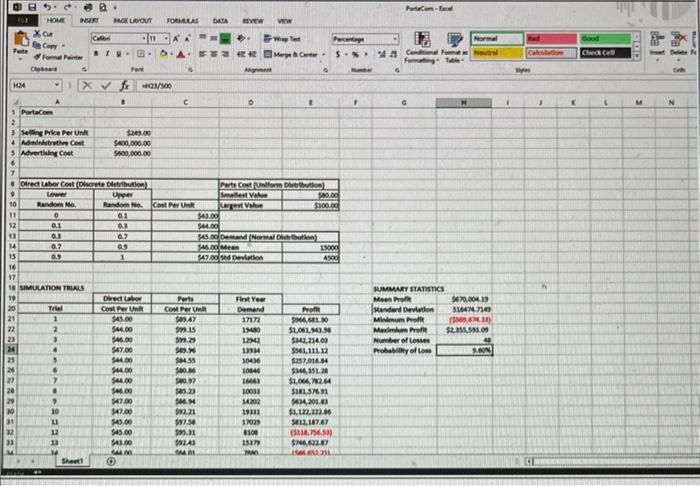Open the Font dialog launcher

[x=191, y=70]
